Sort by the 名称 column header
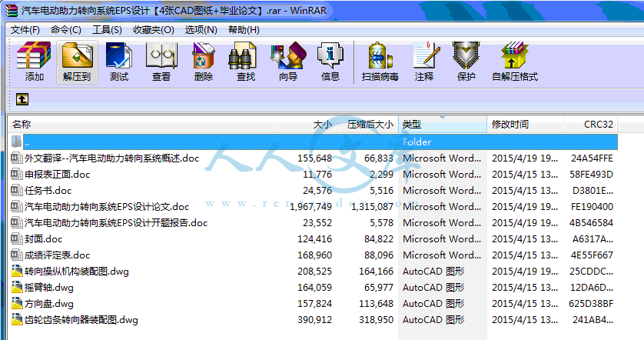 [x=141, y=124]
